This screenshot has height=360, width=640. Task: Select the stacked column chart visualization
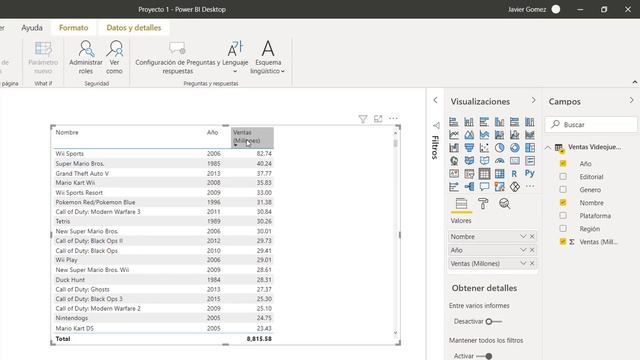(x=469, y=122)
